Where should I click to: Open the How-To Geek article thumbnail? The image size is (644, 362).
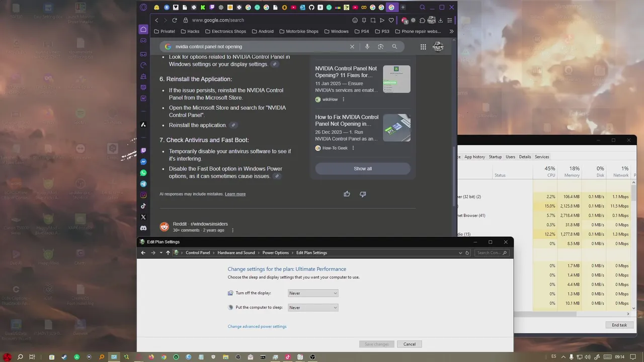pos(396,128)
